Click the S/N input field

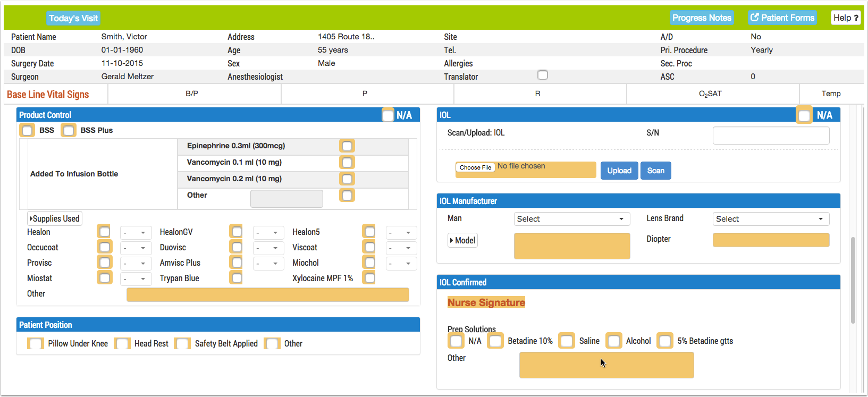pyautogui.click(x=771, y=136)
